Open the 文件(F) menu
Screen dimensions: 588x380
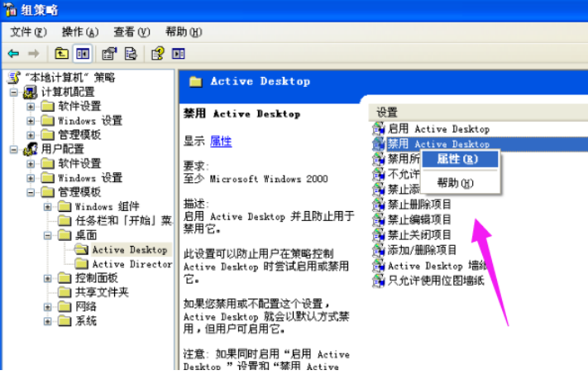(x=31, y=32)
